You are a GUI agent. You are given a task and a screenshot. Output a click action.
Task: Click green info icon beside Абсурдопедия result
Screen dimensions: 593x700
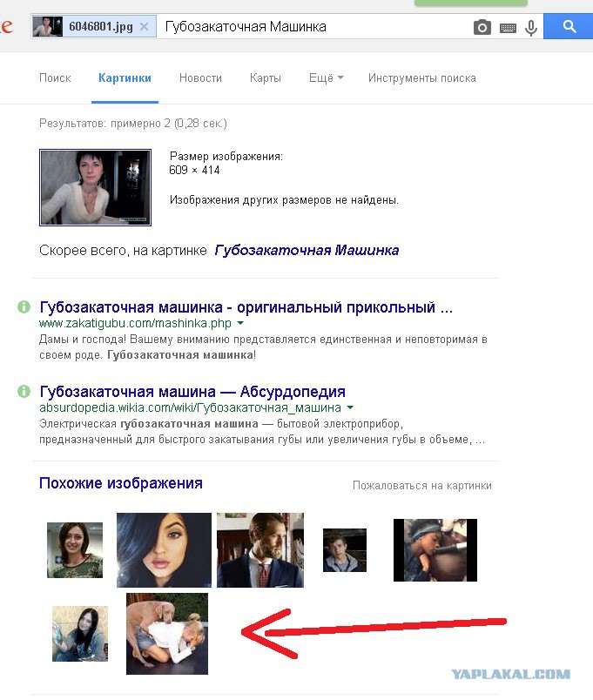pyautogui.click(x=24, y=392)
